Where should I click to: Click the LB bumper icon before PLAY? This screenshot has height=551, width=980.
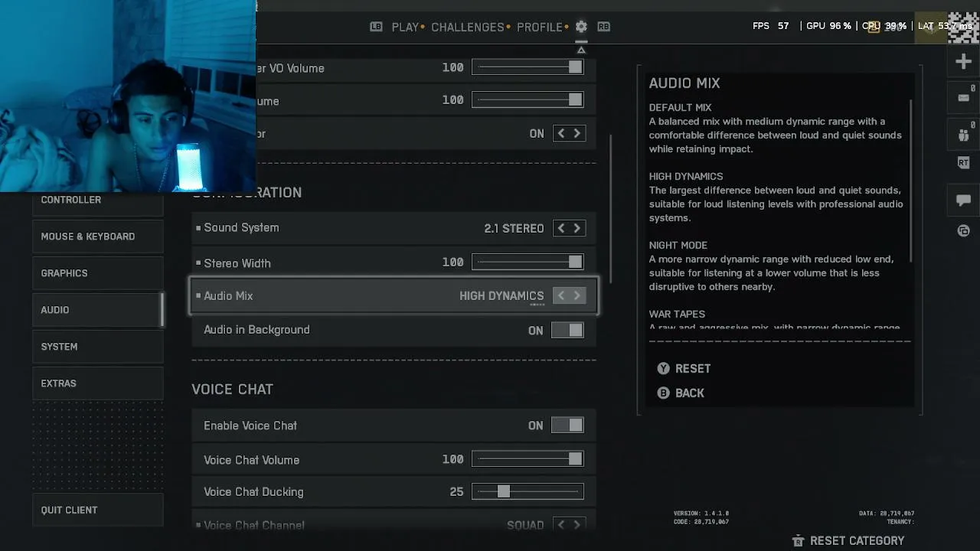coord(376,27)
